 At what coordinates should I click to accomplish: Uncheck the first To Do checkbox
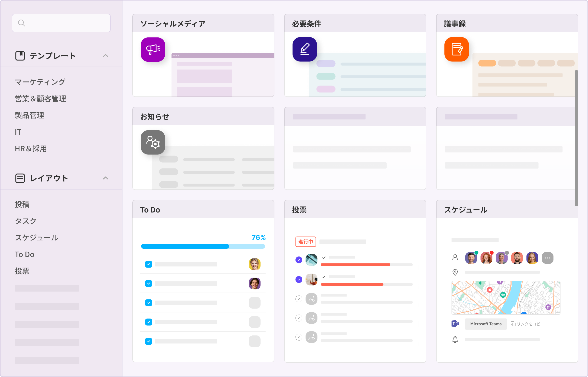pyautogui.click(x=148, y=264)
